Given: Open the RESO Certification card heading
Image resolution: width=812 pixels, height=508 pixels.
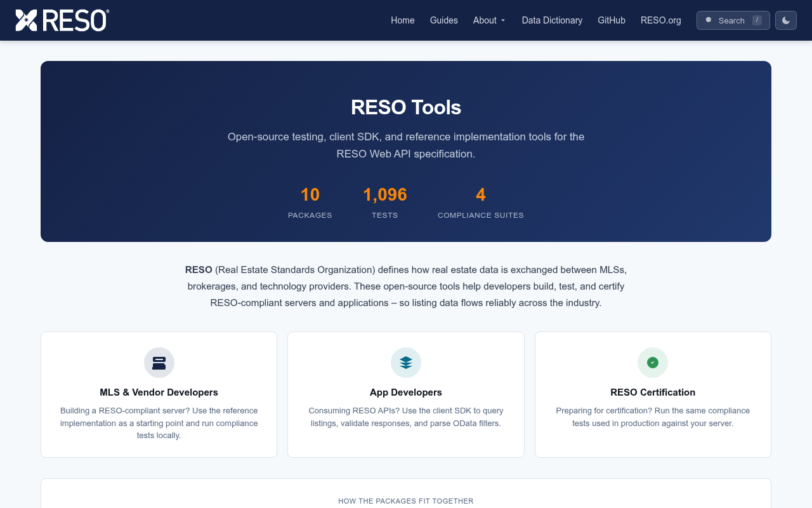Looking at the screenshot, I should click(653, 392).
